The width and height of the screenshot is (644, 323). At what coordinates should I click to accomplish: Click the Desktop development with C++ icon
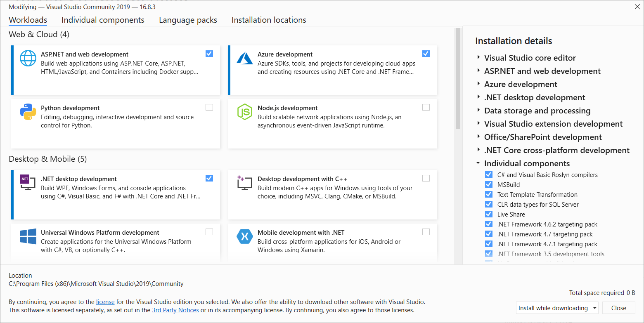(x=244, y=183)
